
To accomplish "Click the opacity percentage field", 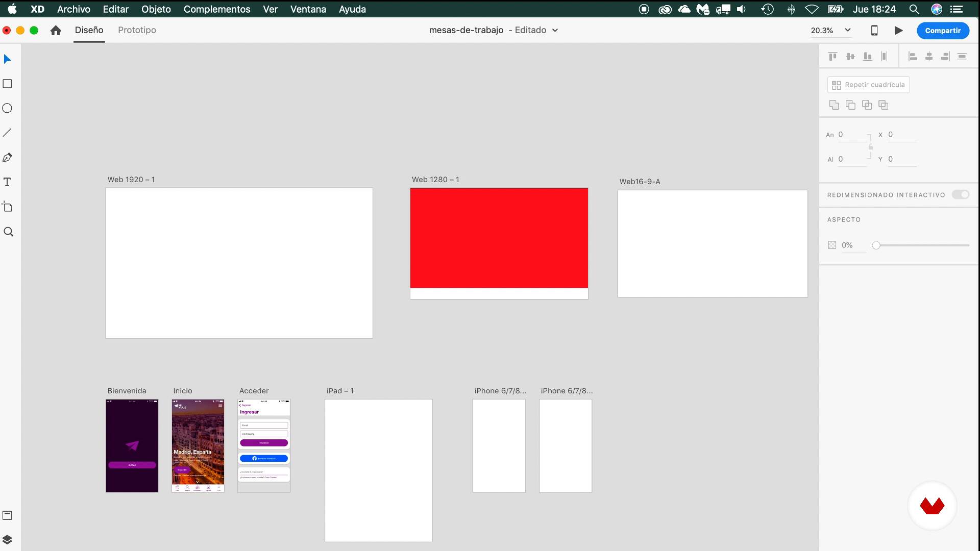I will [x=853, y=245].
